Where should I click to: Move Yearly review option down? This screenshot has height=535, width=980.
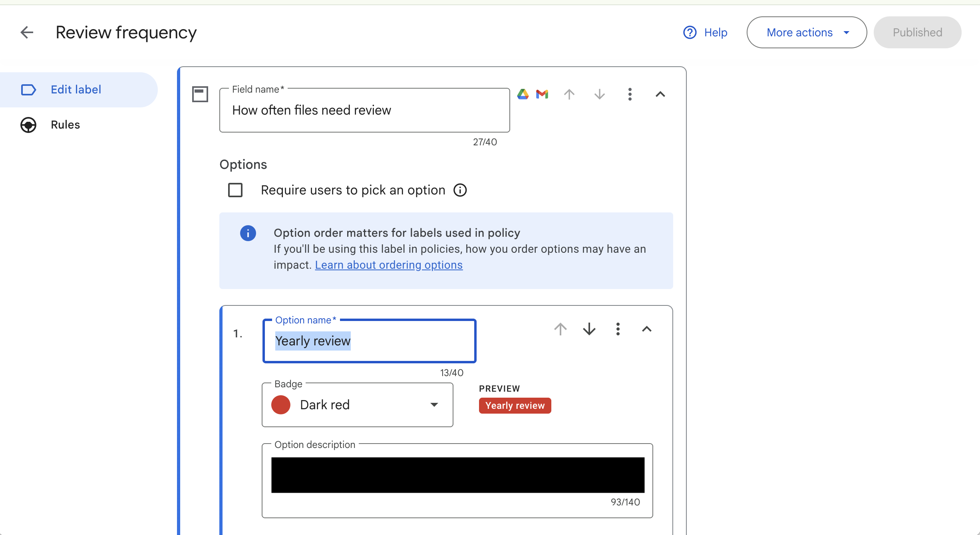coord(589,329)
